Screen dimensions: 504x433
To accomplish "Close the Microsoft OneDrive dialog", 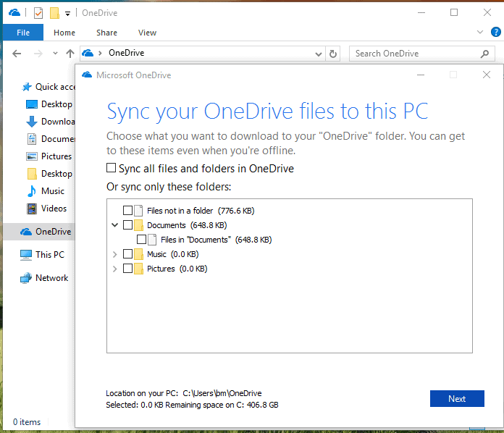I will (487, 75).
